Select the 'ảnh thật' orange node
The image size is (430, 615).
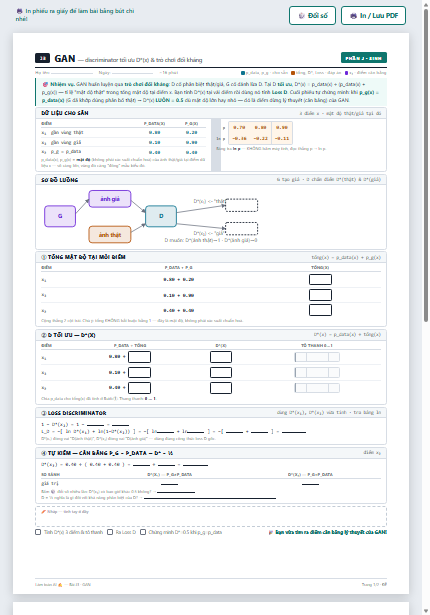coord(110,235)
